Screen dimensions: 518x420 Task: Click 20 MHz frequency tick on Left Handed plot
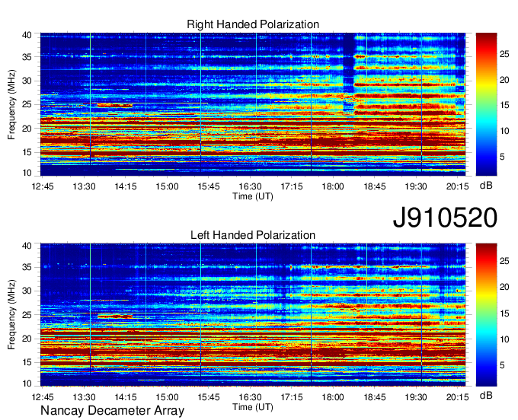pyautogui.click(x=27, y=339)
